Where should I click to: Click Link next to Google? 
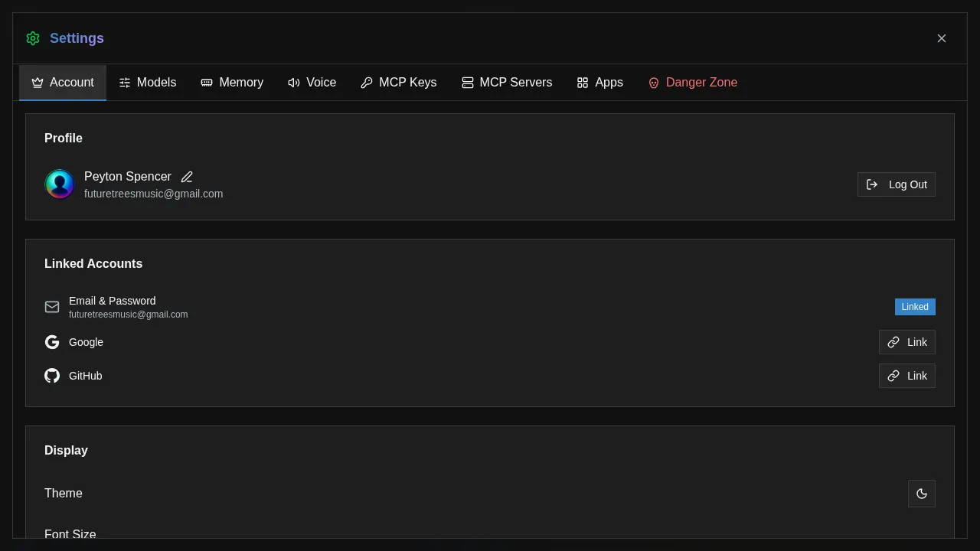[x=907, y=342]
